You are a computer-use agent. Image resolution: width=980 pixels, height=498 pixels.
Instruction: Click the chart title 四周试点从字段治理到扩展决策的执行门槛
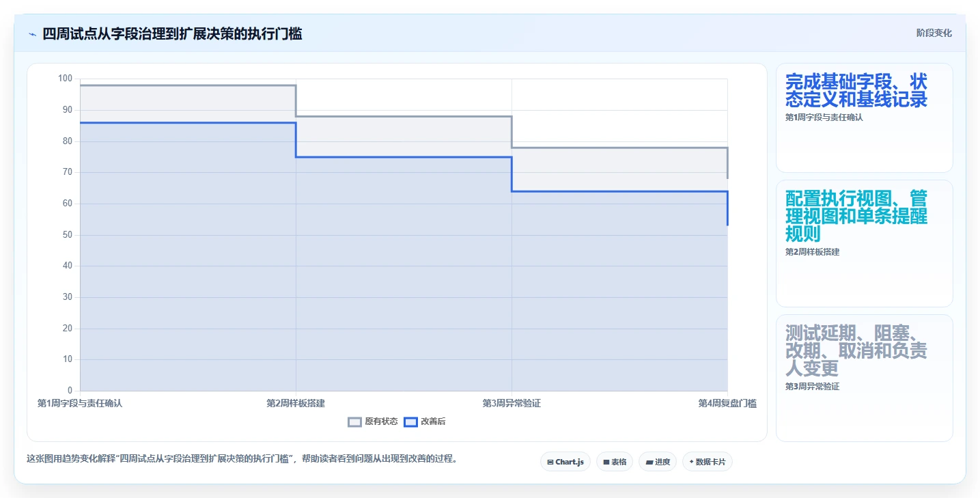coord(172,33)
